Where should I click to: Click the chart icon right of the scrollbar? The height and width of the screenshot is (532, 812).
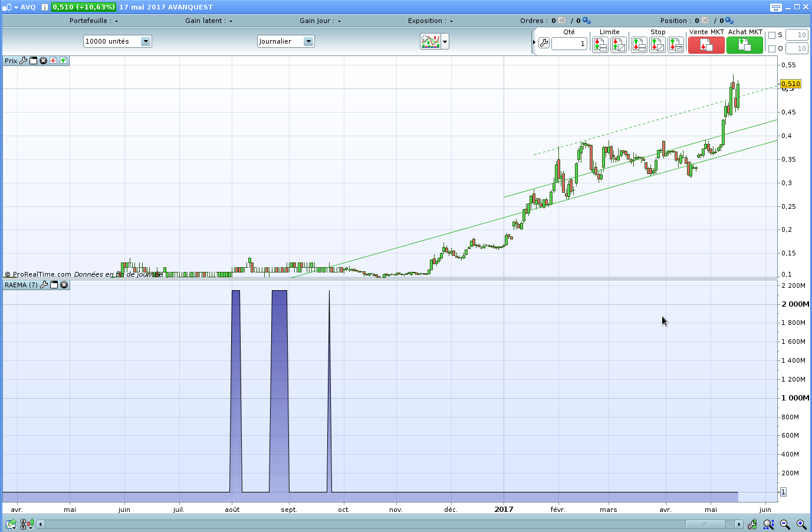tap(752, 524)
